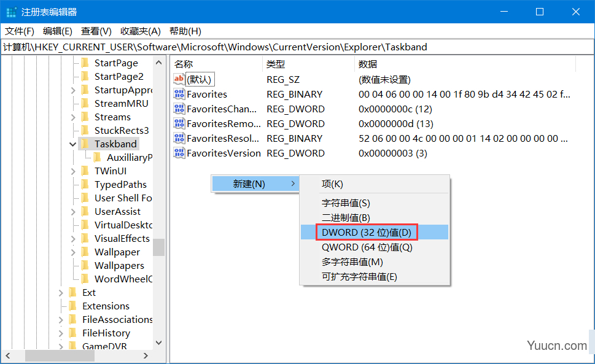Screen dimensions: 595x364
Task: Close the Registry Editor window
Action: click(575, 12)
